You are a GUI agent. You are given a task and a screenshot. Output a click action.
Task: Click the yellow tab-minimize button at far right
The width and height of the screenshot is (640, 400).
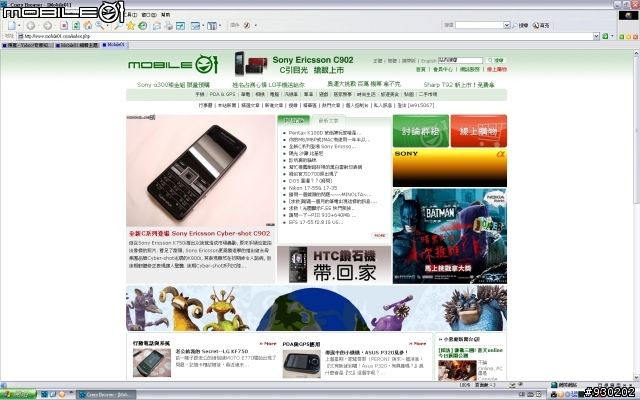coord(629,37)
